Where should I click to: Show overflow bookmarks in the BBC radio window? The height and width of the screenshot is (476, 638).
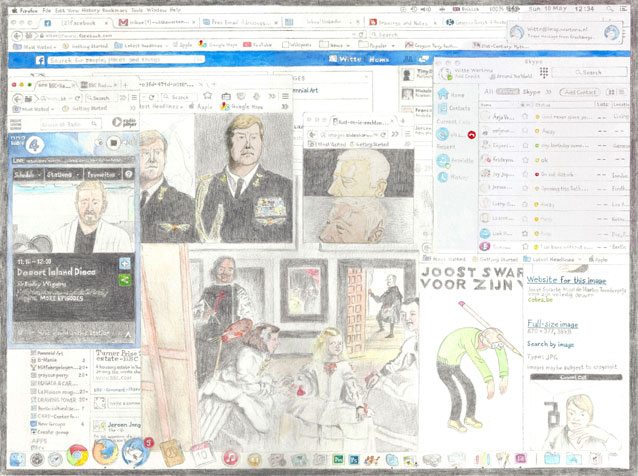point(132,108)
